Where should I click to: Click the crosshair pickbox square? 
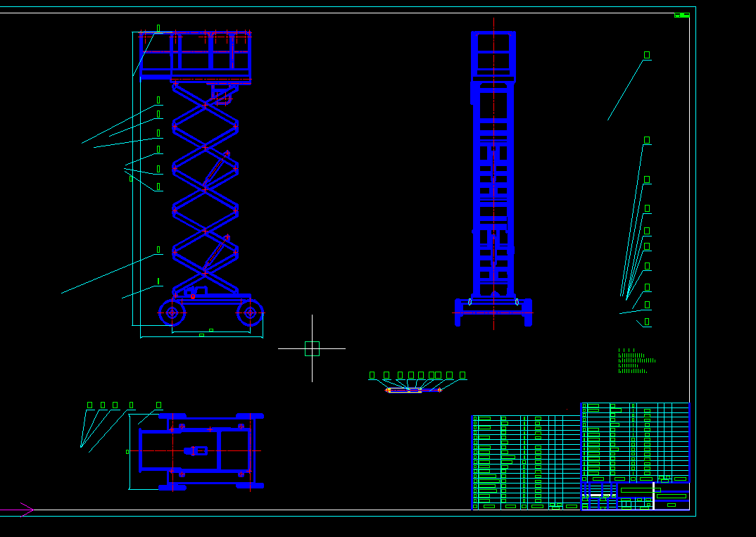(312, 348)
